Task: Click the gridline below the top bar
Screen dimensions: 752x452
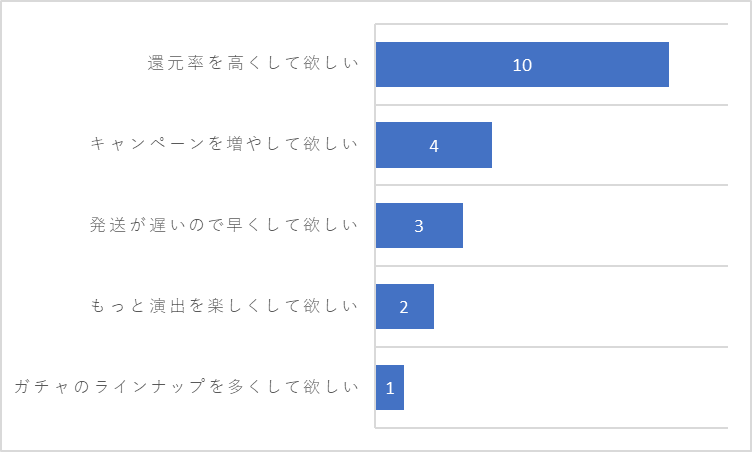Action: pos(552,105)
